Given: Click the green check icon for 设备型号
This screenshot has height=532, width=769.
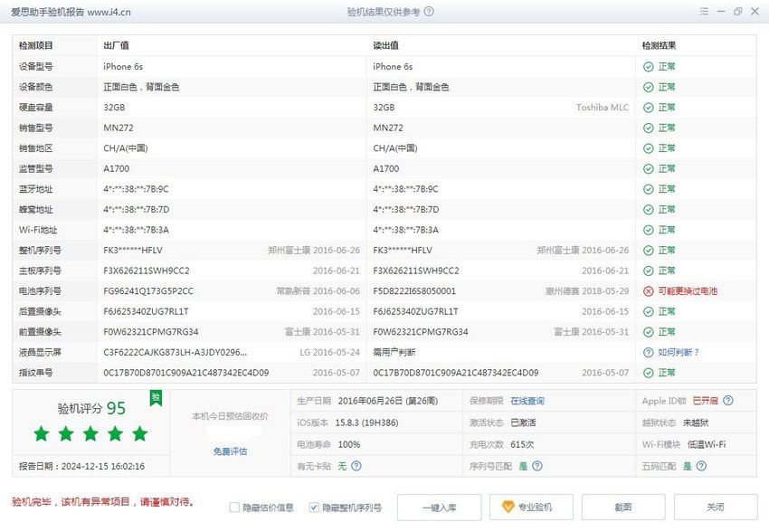Looking at the screenshot, I should click(649, 67).
